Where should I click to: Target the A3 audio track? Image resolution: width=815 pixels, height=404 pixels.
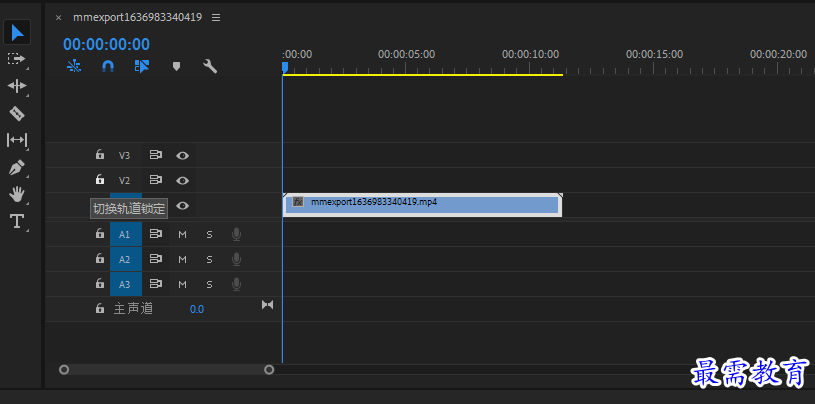pos(126,284)
